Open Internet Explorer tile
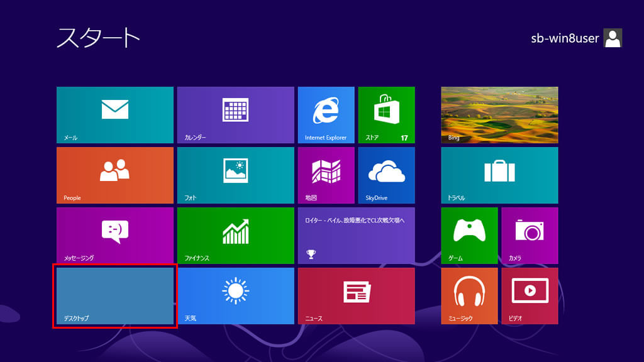 (326, 114)
